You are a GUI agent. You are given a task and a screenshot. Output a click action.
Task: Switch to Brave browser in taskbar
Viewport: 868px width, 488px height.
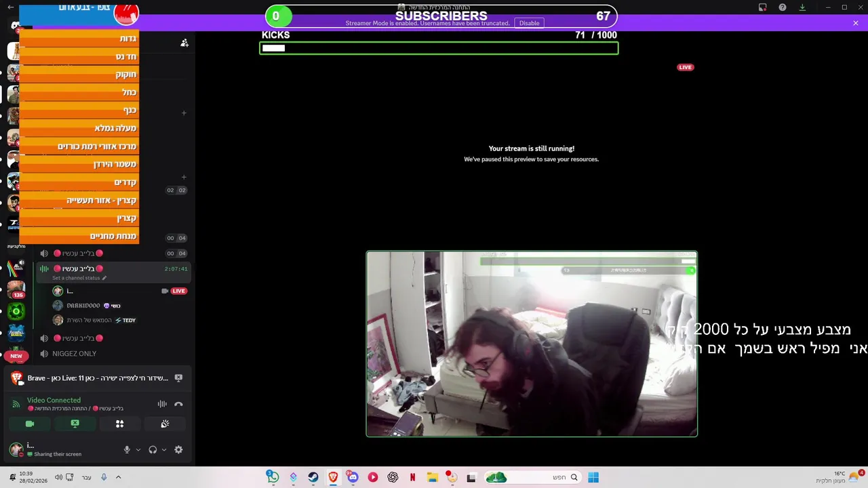click(333, 477)
